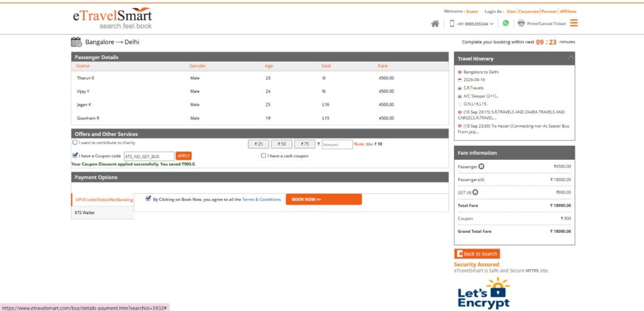Click the Grand Total Fare ₹18000.00 value
Viewport: 644px width, 311px height.
560,231
